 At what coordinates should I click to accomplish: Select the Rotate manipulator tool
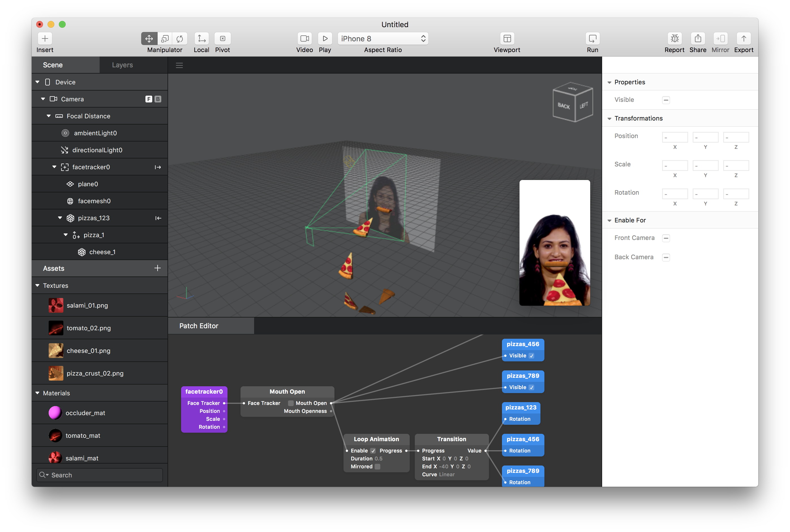click(180, 39)
